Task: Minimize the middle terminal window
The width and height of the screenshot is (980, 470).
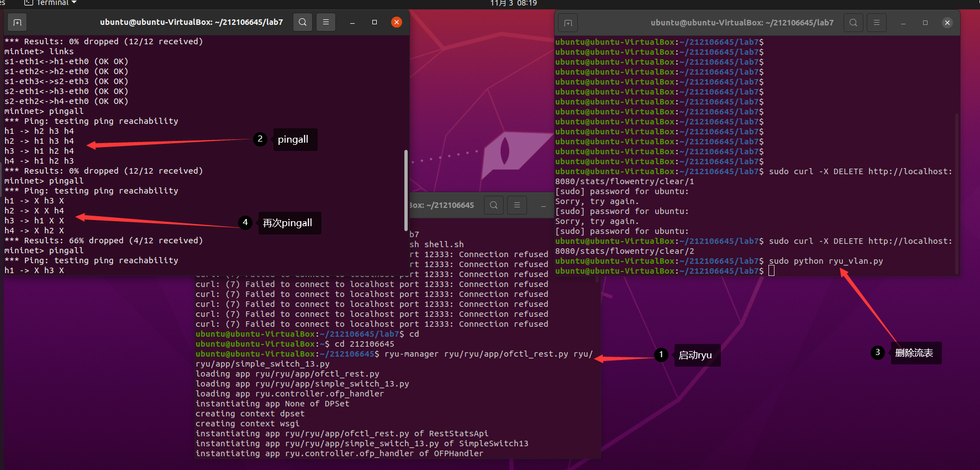Action: 544,206
